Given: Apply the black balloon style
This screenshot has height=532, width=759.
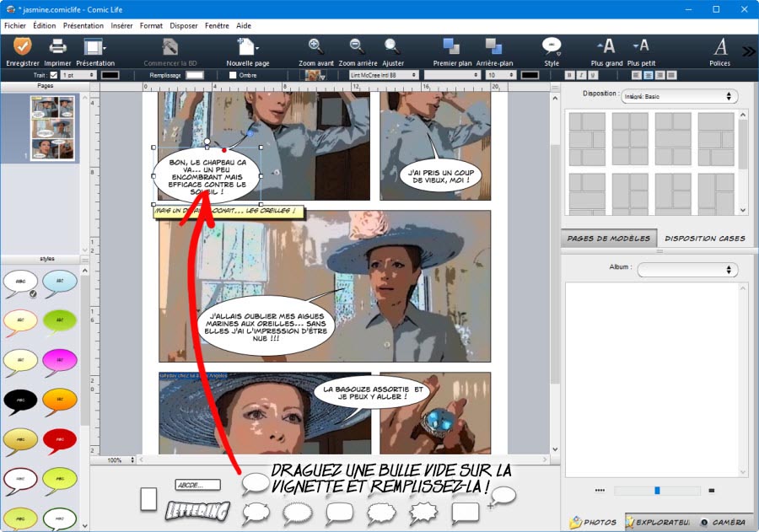Looking at the screenshot, I should tap(20, 400).
